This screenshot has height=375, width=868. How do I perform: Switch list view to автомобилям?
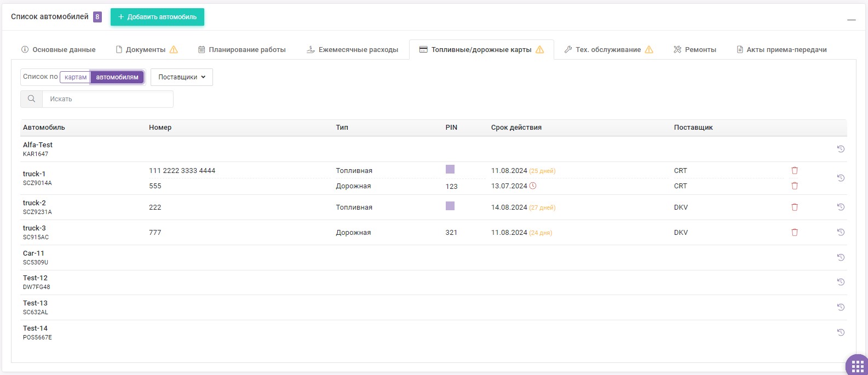[117, 77]
